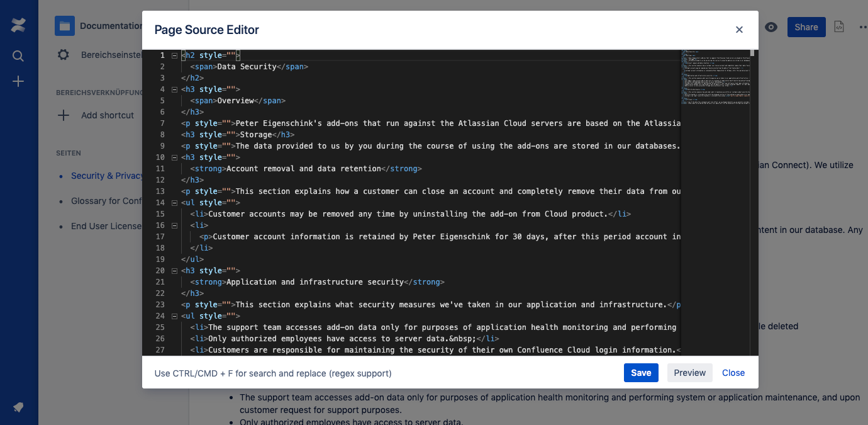This screenshot has width=868, height=425.
Task: Fold the ul block on line 24
Action: 174,316
